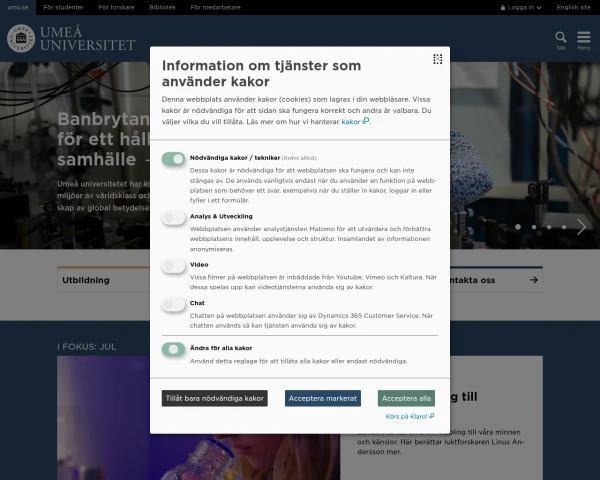
Task: Expand the Logga in dropdown
Action: [x=521, y=8]
